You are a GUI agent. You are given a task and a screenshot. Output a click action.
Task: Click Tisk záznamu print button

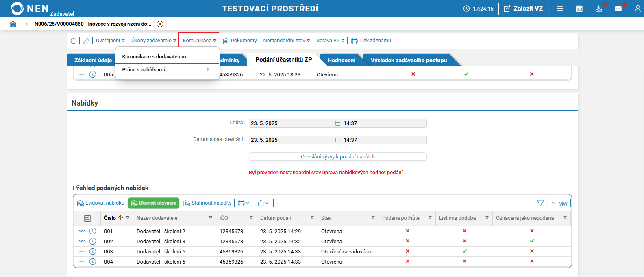click(x=371, y=41)
